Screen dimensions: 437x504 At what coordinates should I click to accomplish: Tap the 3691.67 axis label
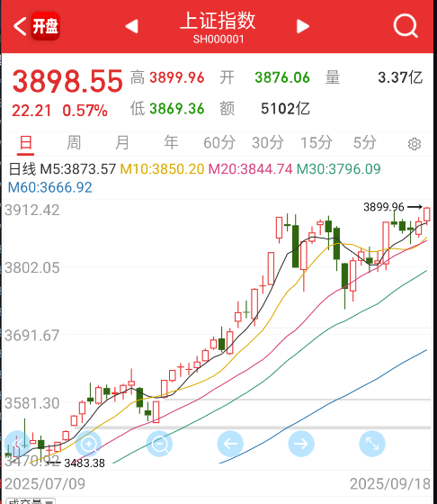32,336
